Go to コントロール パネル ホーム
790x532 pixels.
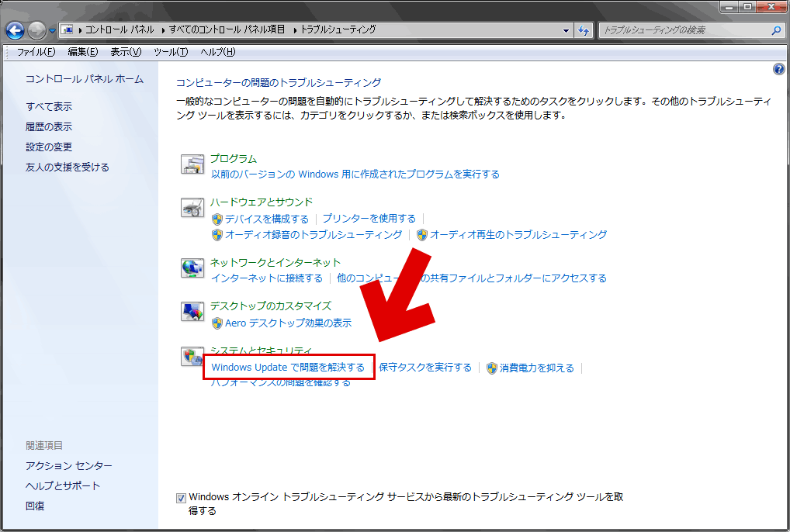[x=85, y=79]
